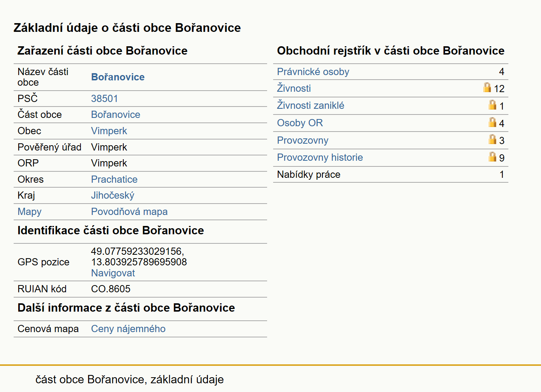The image size is (541, 392).
Task: Open the Živnosti listing link
Action: pyautogui.click(x=294, y=88)
